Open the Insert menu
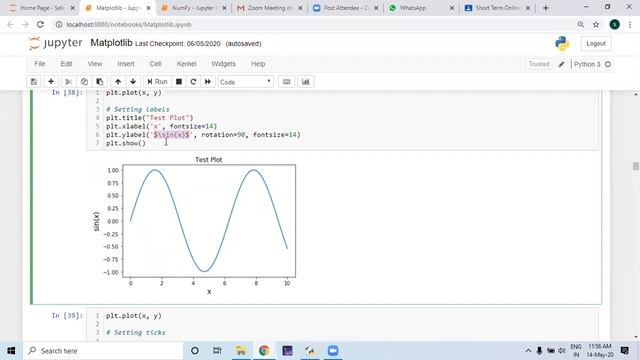Screen dimensions: 640x360 126,64
